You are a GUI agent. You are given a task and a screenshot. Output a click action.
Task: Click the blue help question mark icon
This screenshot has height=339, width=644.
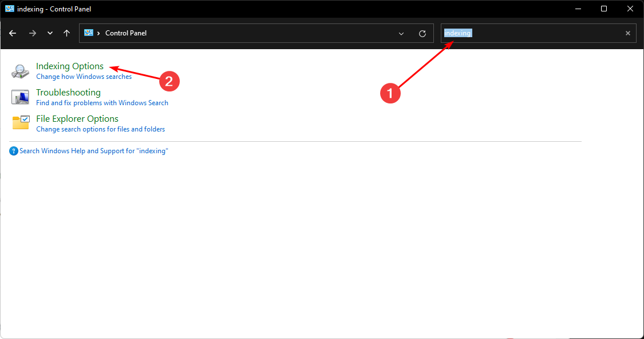click(14, 151)
